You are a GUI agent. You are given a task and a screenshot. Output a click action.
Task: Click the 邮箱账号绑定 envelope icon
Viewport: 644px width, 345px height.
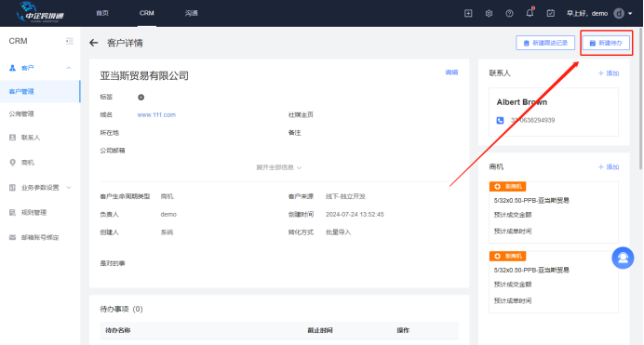tap(12, 237)
